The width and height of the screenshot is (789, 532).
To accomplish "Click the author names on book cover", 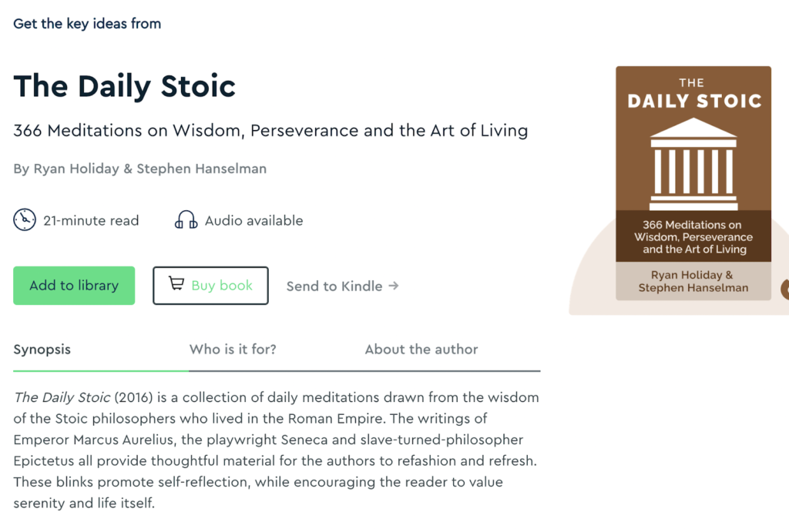I will (x=693, y=281).
